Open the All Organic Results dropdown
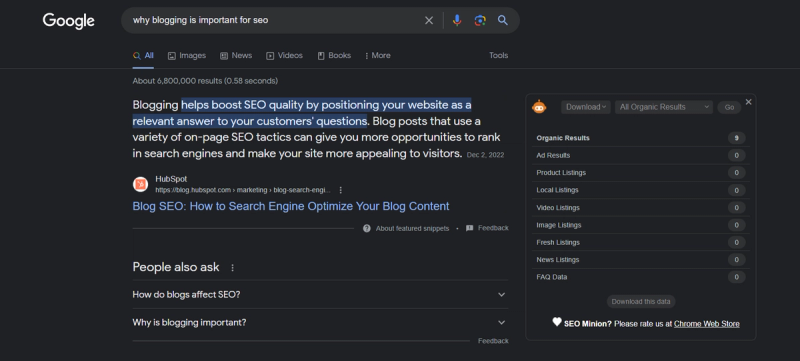The width and height of the screenshot is (800, 361). coord(664,107)
